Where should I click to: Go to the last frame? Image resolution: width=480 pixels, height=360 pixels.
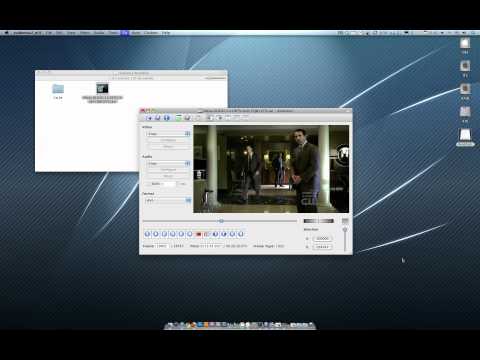[241, 234]
